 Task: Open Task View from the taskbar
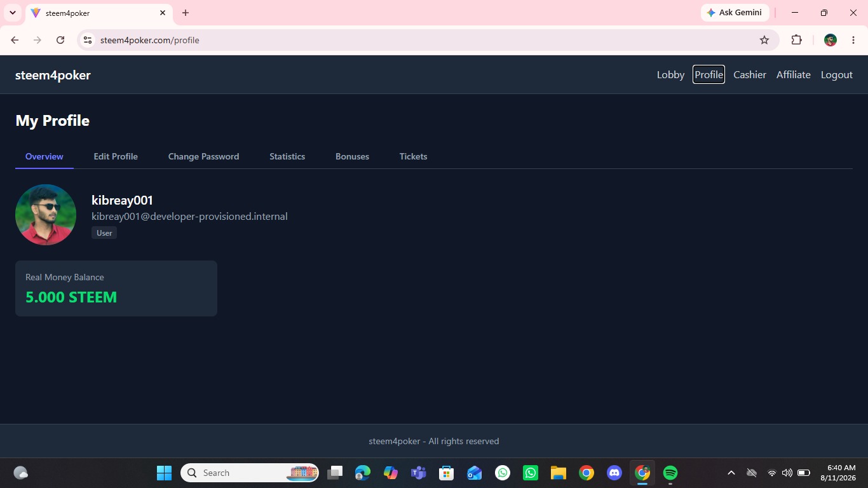click(x=335, y=473)
